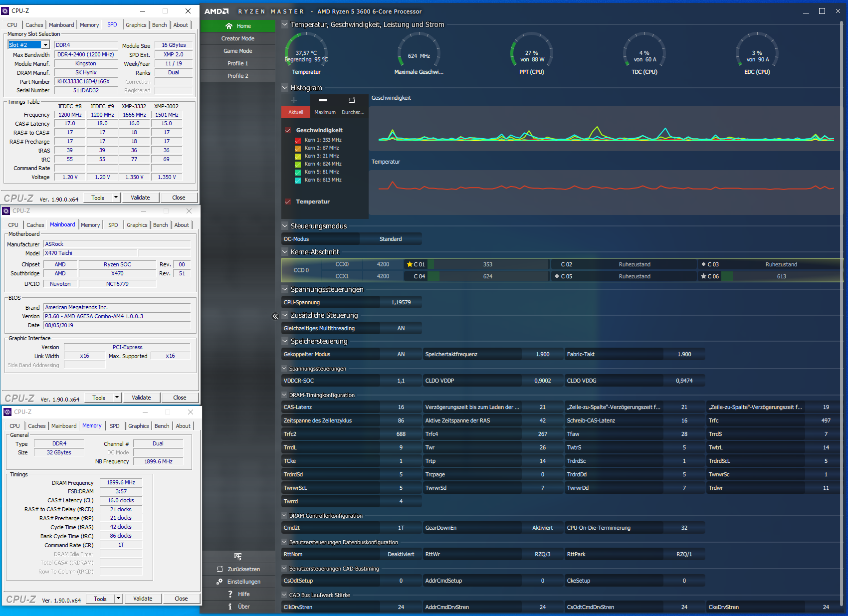Open the Tools dropdown arrow in the Memory window

[118, 599]
